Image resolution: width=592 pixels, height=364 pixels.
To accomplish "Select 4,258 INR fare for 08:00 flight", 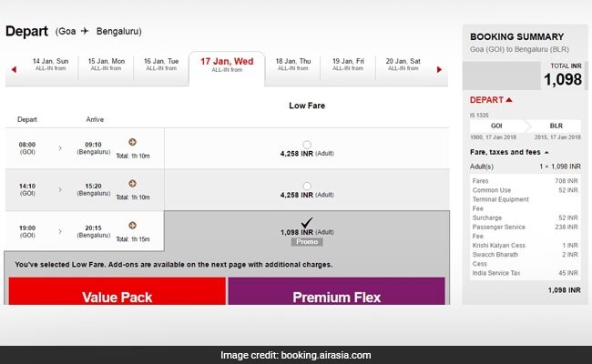I will pyautogui.click(x=307, y=144).
